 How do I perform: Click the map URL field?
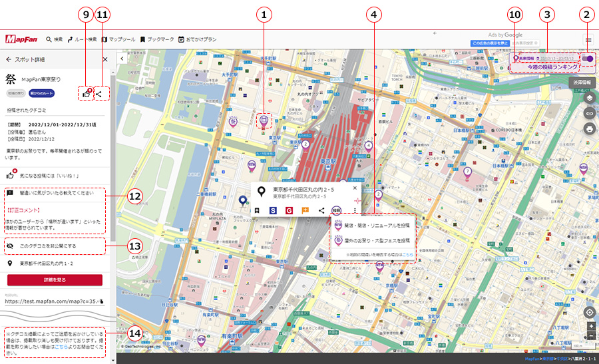(51, 301)
